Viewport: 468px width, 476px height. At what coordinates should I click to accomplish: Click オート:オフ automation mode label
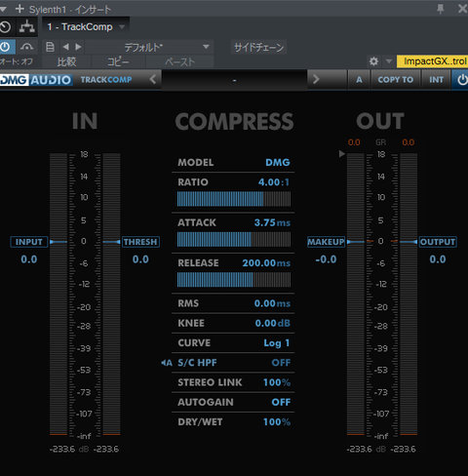coord(17,61)
